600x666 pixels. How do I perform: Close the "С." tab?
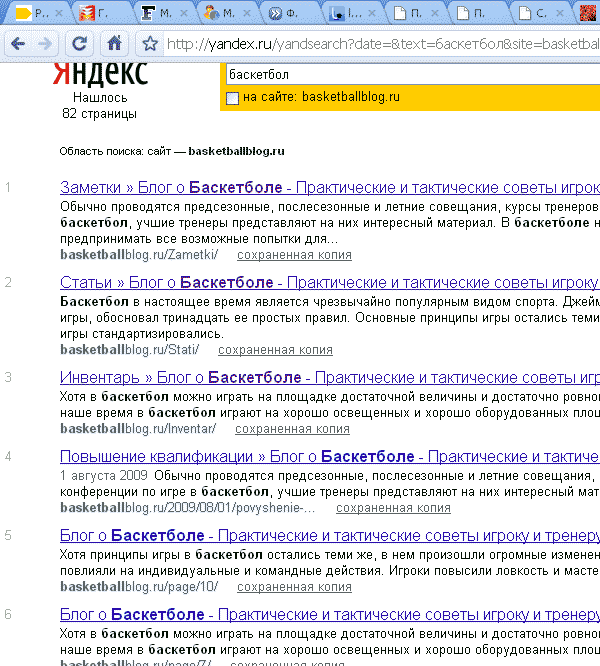click(560, 14)
